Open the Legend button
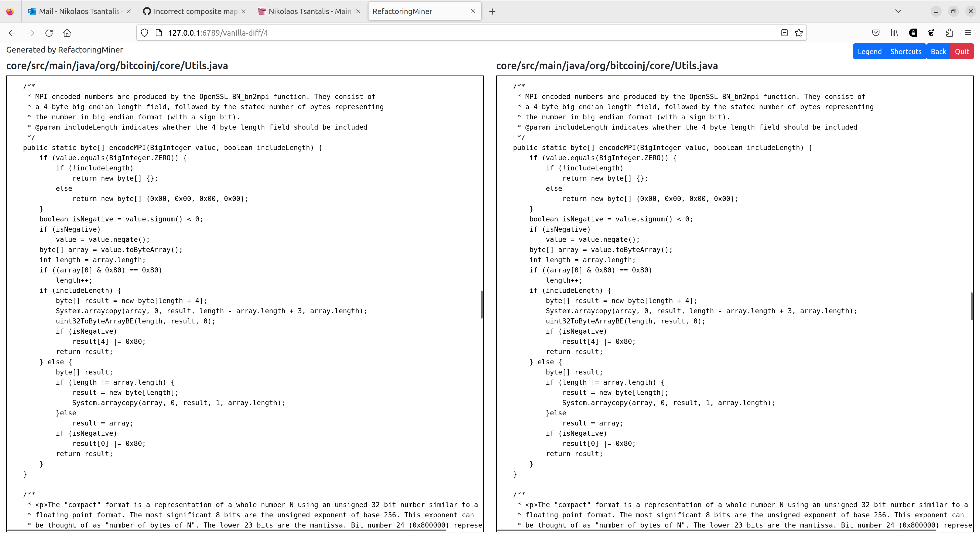980x551 pixels. [869, 51]
